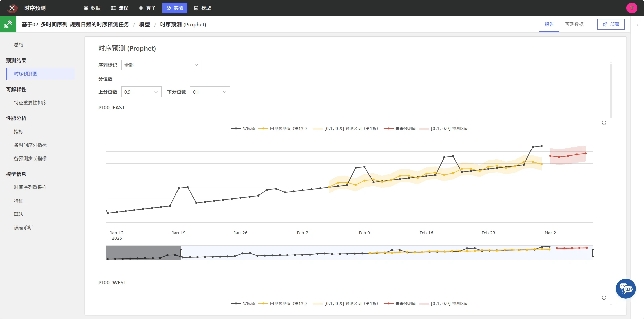Select 时序预测图 in sidebar
This screenshot has height=319, width=644.
click(40, 74)
